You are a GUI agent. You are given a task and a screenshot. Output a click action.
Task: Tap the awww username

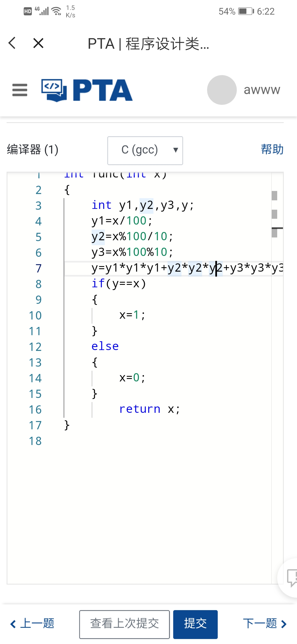click(x=262, y=90)
